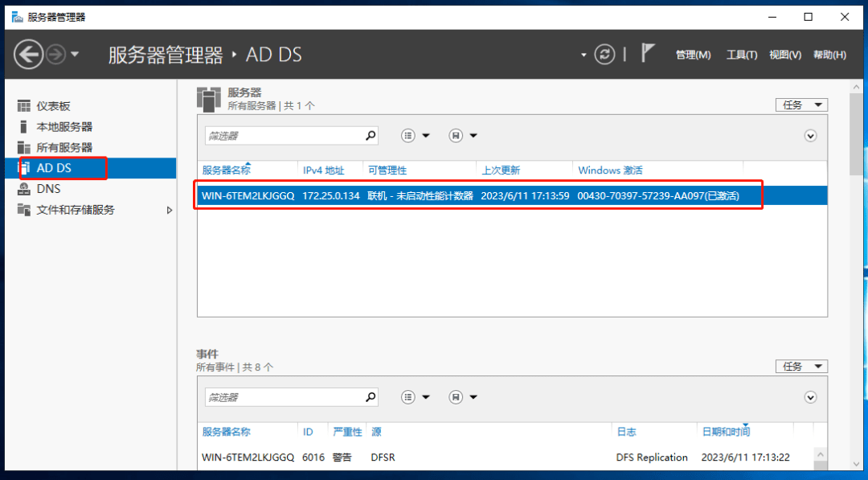Image resolution: width=868 pixels, height=480 pixels.
Task: Click the back navigation arrow
Action: pos(29,55)
